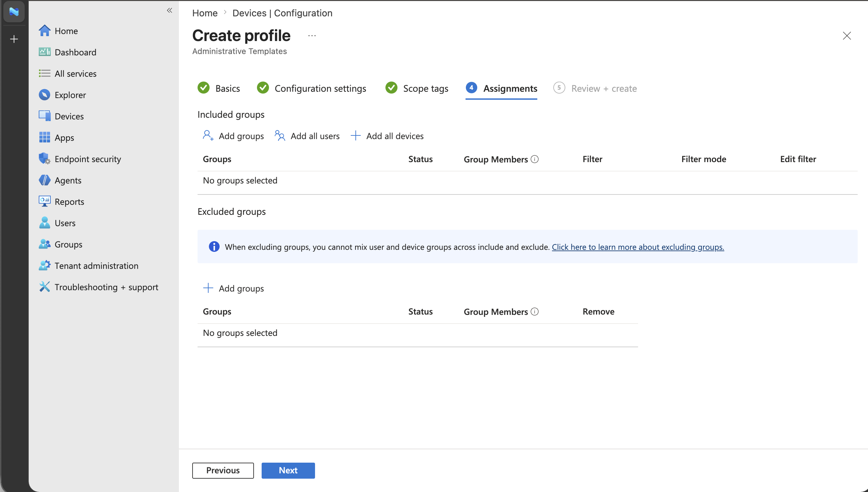This screenshot has height=492, width=868.
Task: Go to the Configuration settings step
Action: [311, 88]
